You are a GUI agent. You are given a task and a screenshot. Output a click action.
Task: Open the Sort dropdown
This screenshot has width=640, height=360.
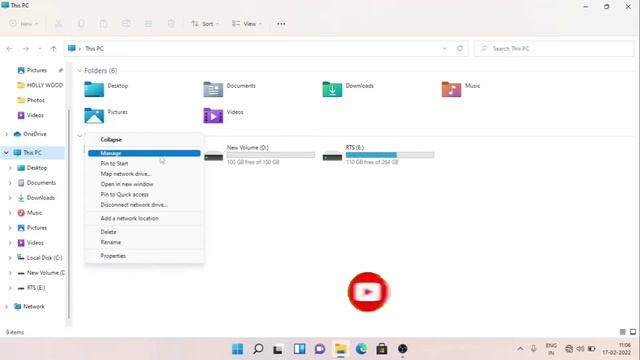pyautogui.click(x=205, y=24)
